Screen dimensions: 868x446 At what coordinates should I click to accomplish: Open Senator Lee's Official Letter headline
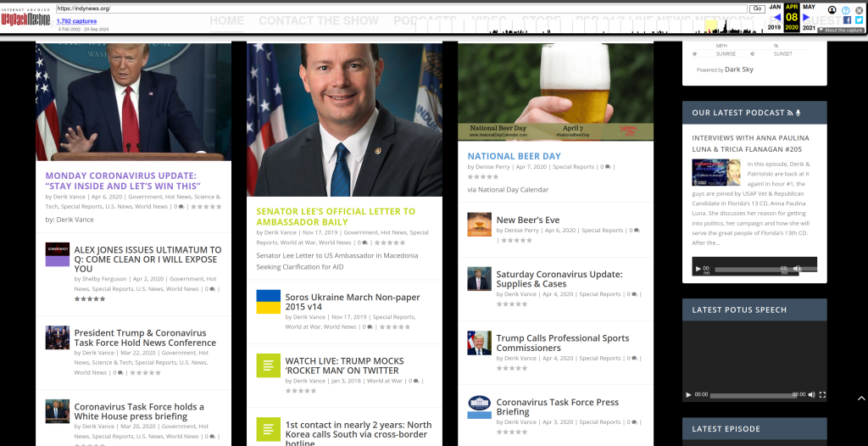tap(336, 216)
